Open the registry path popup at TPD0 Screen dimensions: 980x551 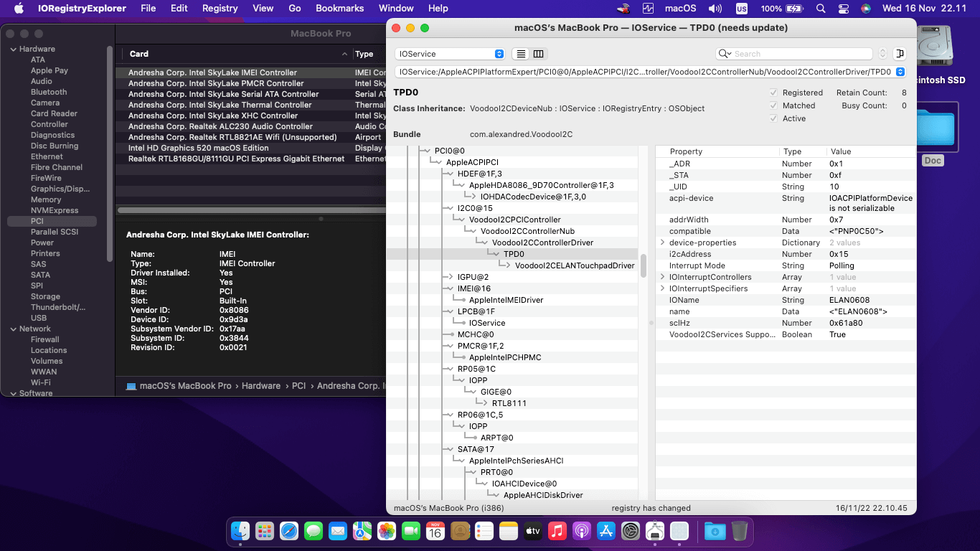650,72
